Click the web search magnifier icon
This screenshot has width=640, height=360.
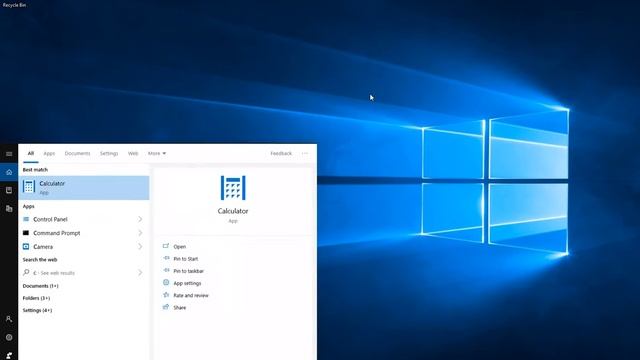[x=26, y=272]
